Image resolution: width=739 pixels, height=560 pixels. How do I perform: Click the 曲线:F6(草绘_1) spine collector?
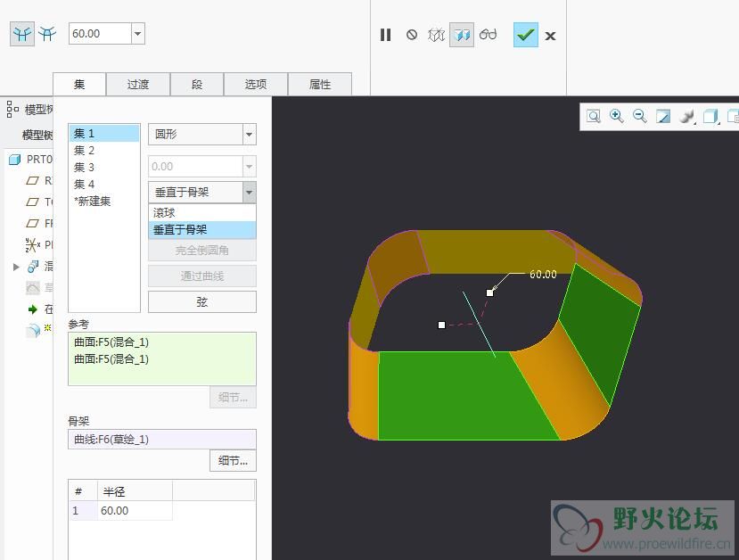[162, 440]
